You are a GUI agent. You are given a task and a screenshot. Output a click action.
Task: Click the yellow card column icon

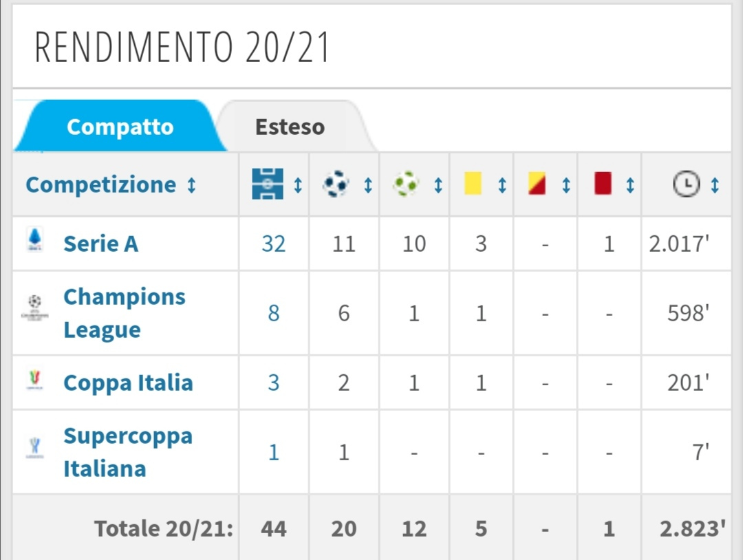(x=473, y=184)
